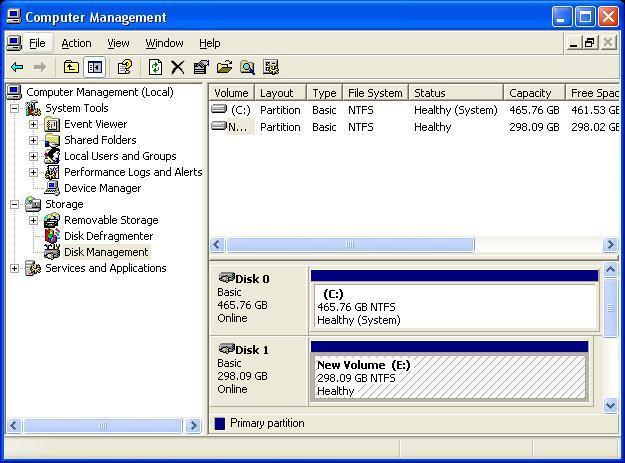Select the Device Manager tree item
This screenshot has height=463, width=625.
[102, 188]
